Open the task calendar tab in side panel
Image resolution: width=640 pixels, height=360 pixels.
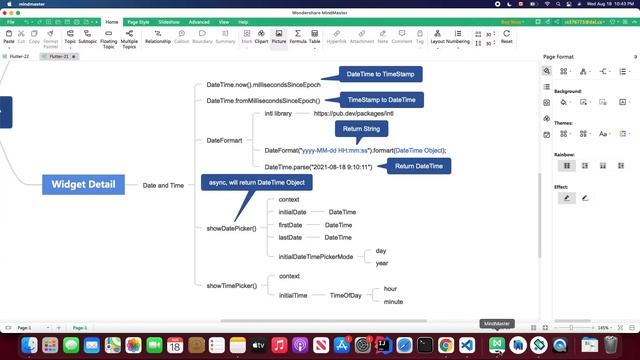pos(547,135)
